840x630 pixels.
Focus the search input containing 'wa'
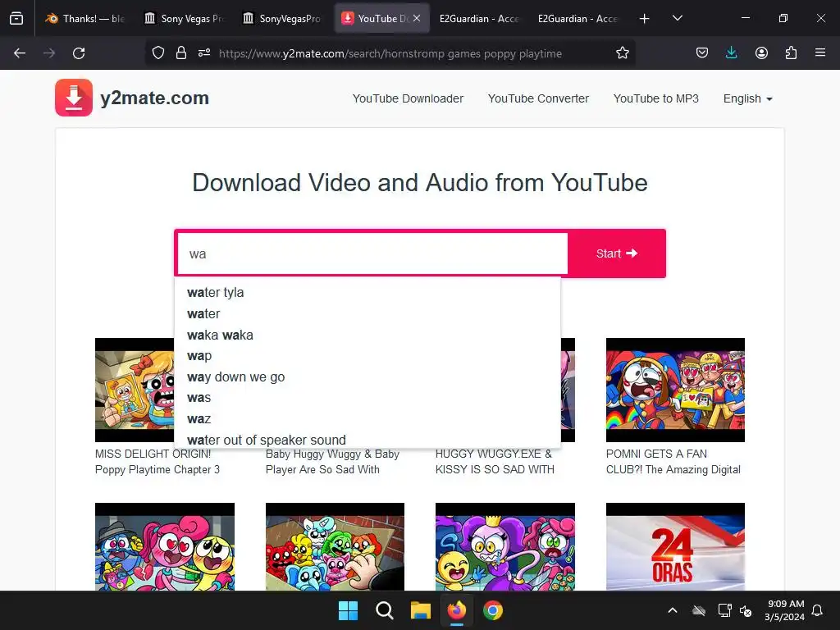(x=372, y=253)
